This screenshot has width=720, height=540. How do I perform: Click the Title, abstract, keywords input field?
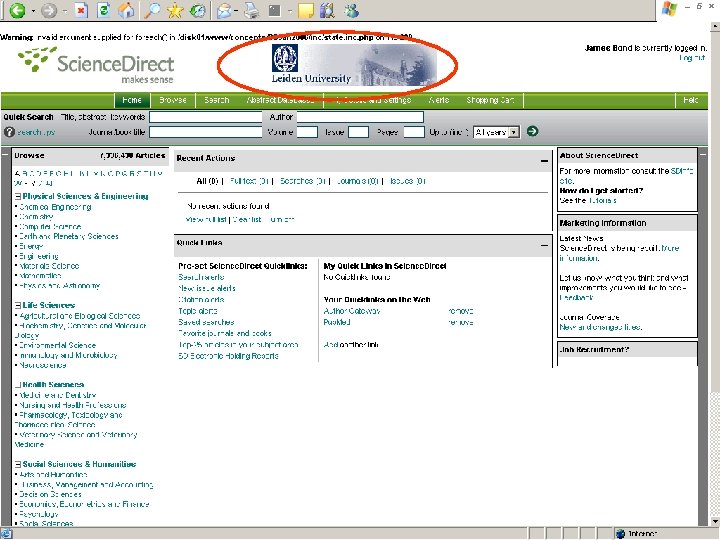pyautogui.click(x=206, y=117)
